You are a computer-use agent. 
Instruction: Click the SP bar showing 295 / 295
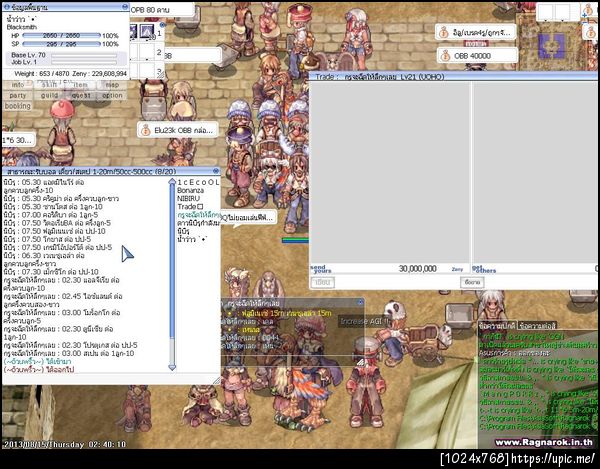click(62, 44)
